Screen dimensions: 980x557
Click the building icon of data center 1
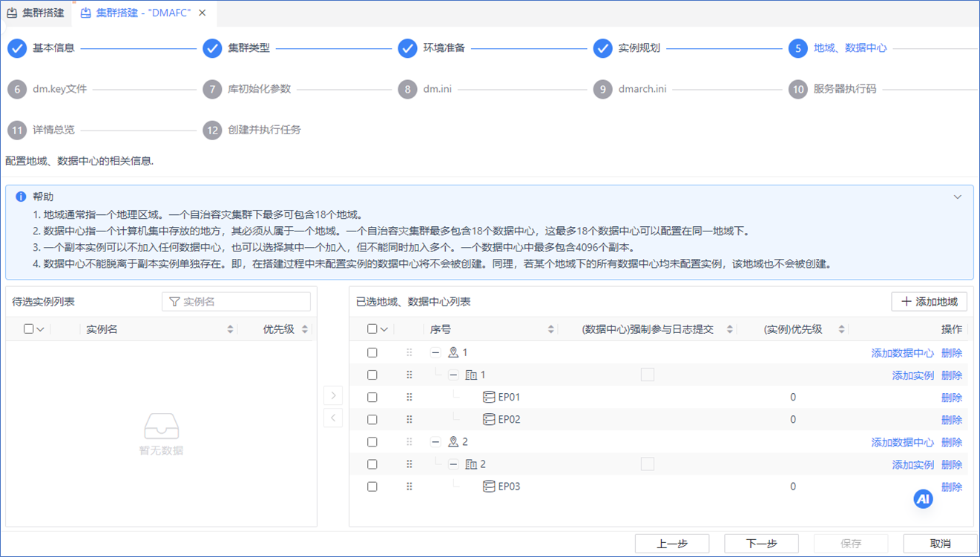[471, 375]
